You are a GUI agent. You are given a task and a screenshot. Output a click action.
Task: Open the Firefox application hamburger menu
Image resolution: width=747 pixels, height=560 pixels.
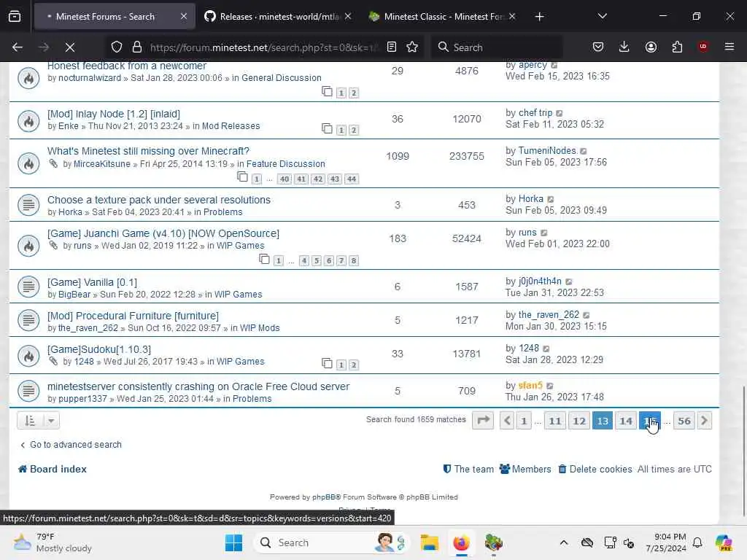pyautogui.click(x=729, y=47)
